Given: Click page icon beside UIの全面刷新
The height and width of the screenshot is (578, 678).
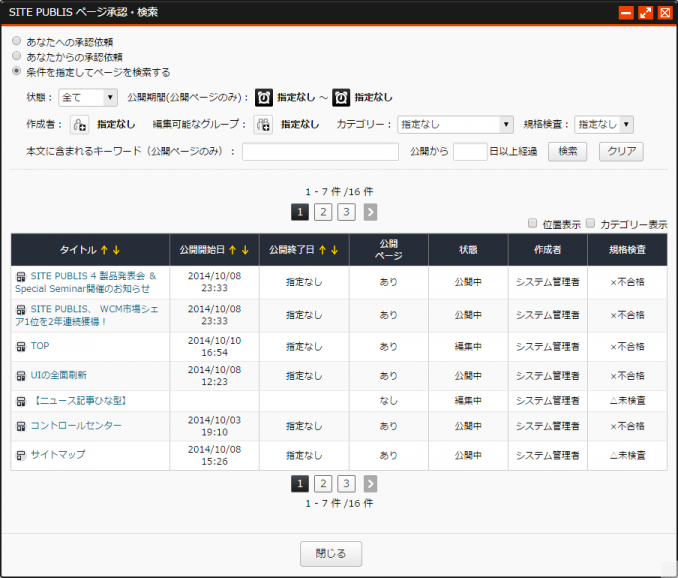Looking at the screenshot, I should [x=21, y=376].
